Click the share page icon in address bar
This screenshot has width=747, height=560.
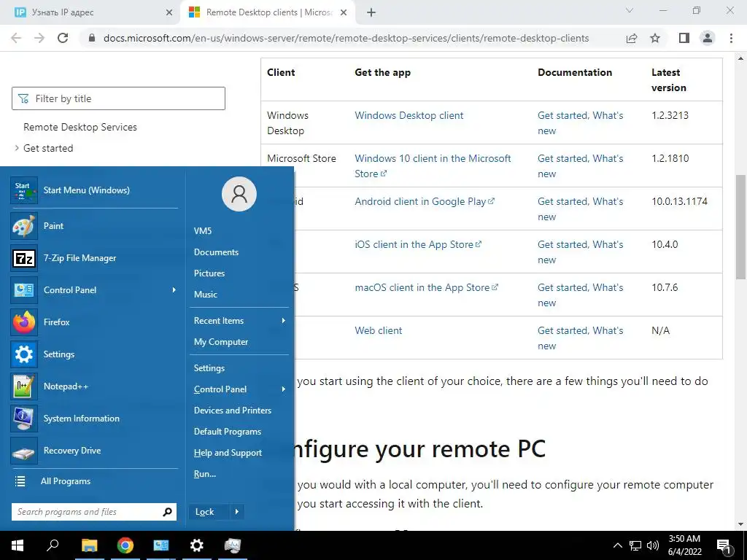point(632,38)
